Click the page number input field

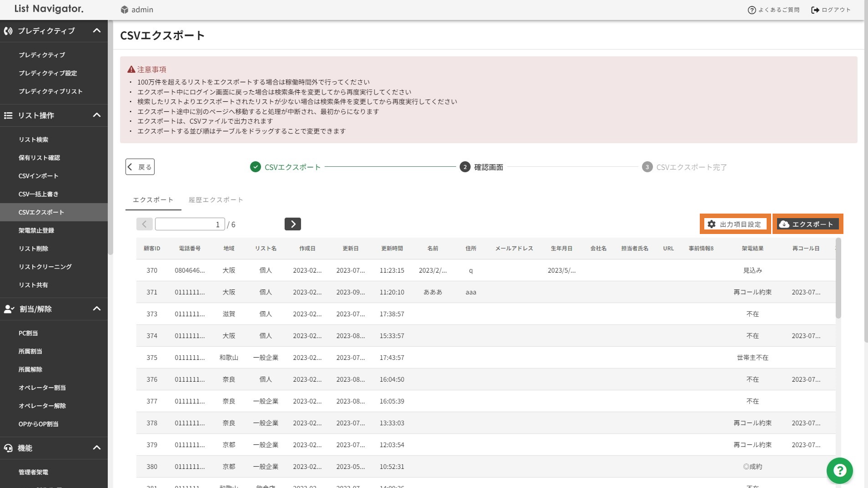coord(190,224)
